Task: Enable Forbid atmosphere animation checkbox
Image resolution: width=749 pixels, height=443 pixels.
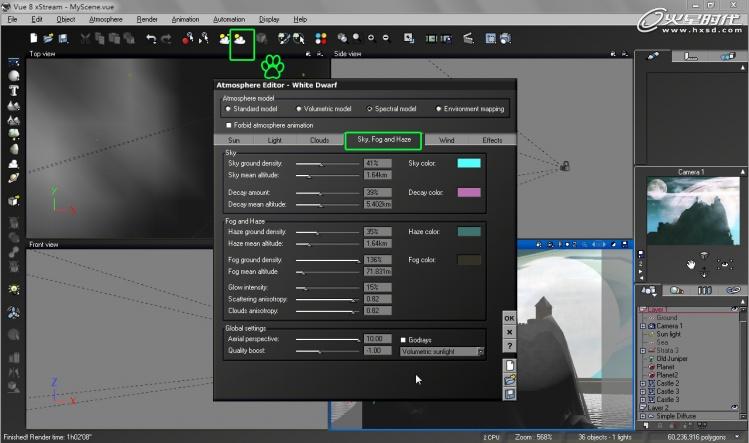Action: [x=229, y=125]
